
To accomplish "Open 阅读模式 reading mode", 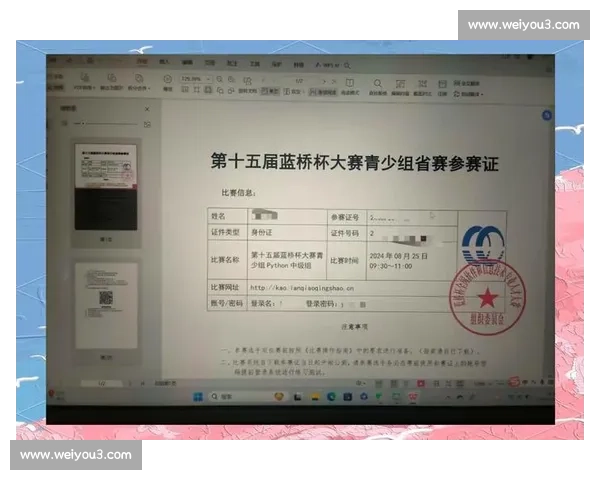I will tap(350, 87).
